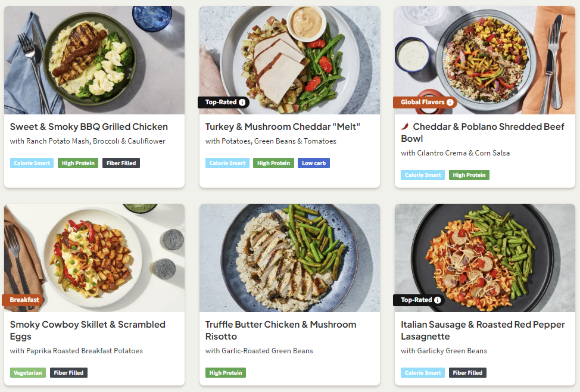This screenshot has height=392, width=580.
Task: Select the Low carb tag
Action: [x=313, y=163]
